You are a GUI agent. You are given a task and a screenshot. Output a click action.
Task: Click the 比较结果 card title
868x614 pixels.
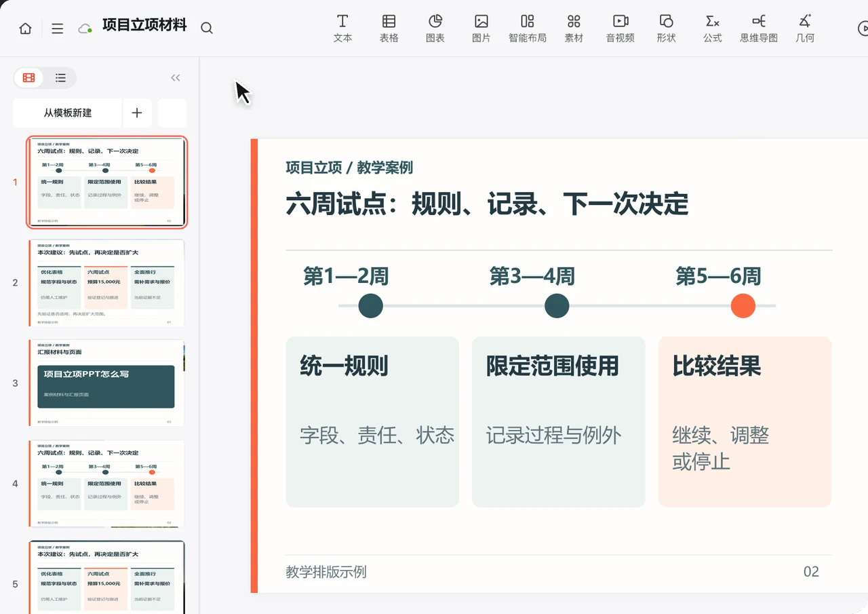[717, 366]
